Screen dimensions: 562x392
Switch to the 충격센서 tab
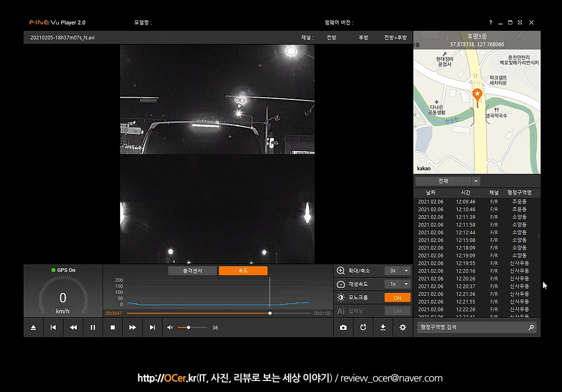(193, 271)
